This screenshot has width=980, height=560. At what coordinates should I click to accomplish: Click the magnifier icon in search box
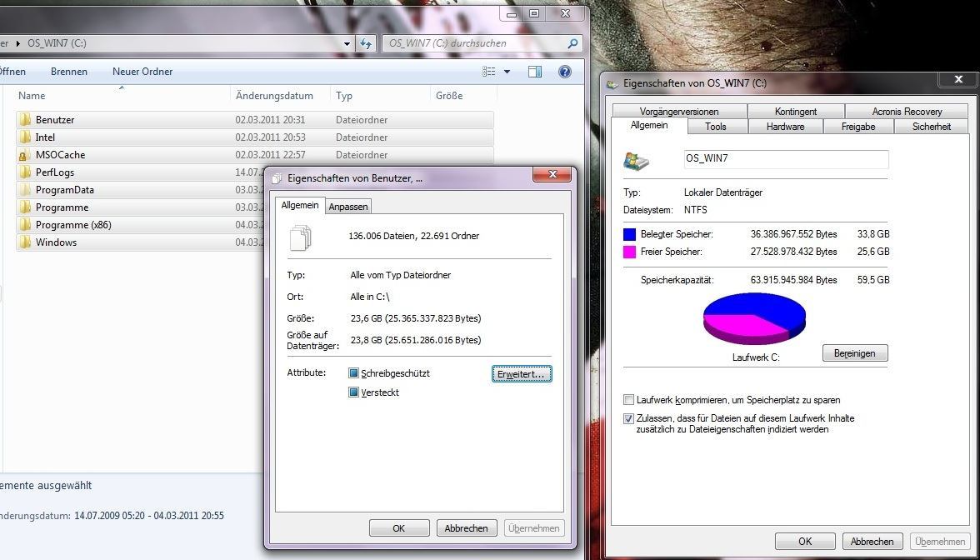click(572, 43)
